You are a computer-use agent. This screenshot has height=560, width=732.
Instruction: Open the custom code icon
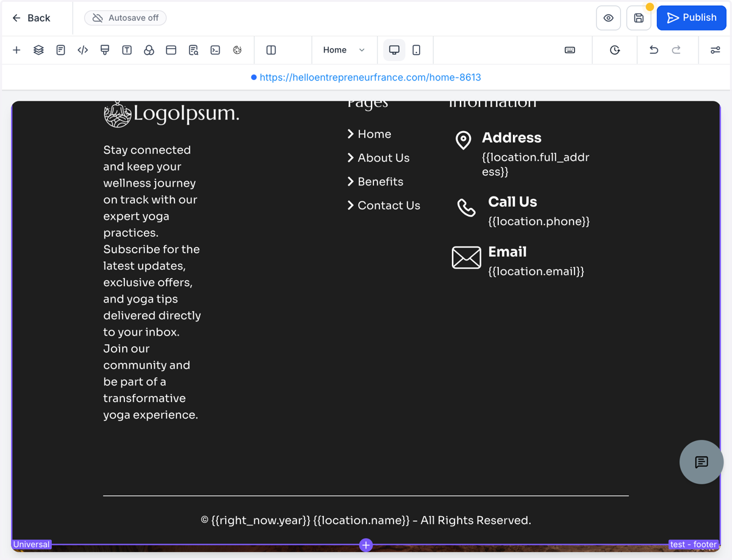tap(83, 50)
